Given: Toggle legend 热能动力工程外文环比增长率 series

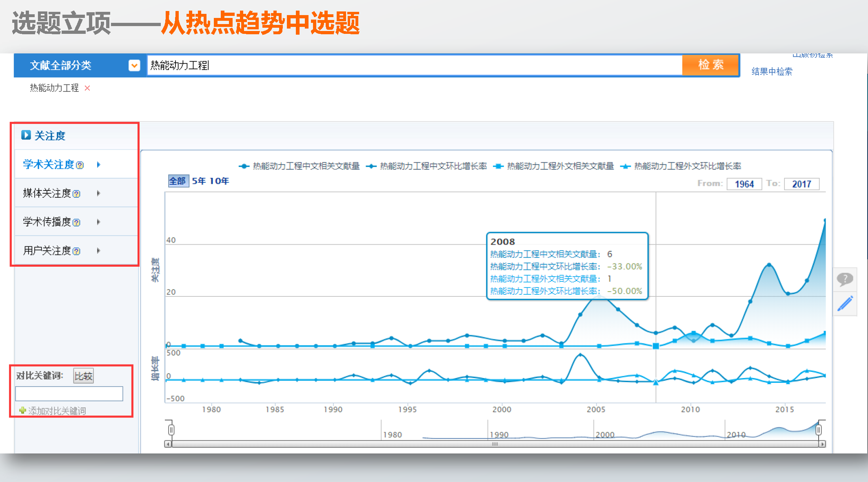Looking at the screenshot, I should (x=681, y=166).
